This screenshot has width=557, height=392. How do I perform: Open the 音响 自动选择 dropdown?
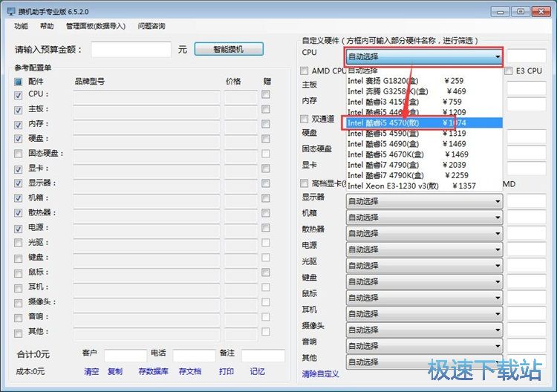[x=424, y=346]
